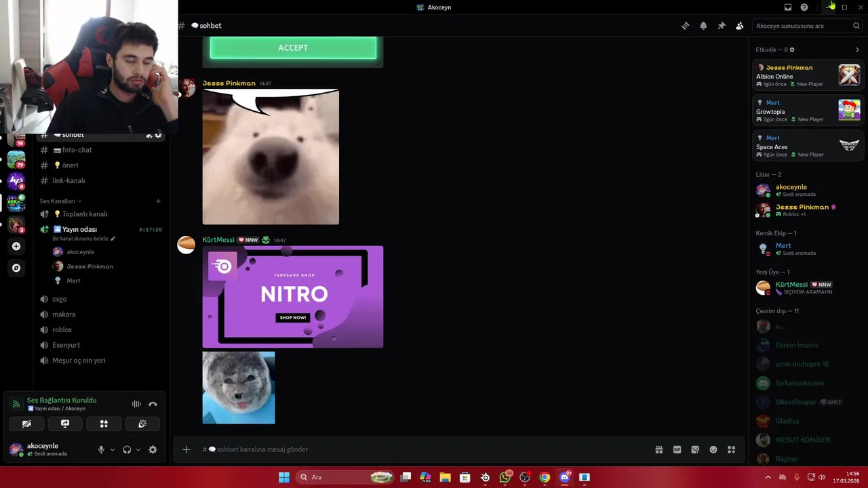Open Albion Online activity card
This screenshot has height=488, width=868.
[808, 75]
